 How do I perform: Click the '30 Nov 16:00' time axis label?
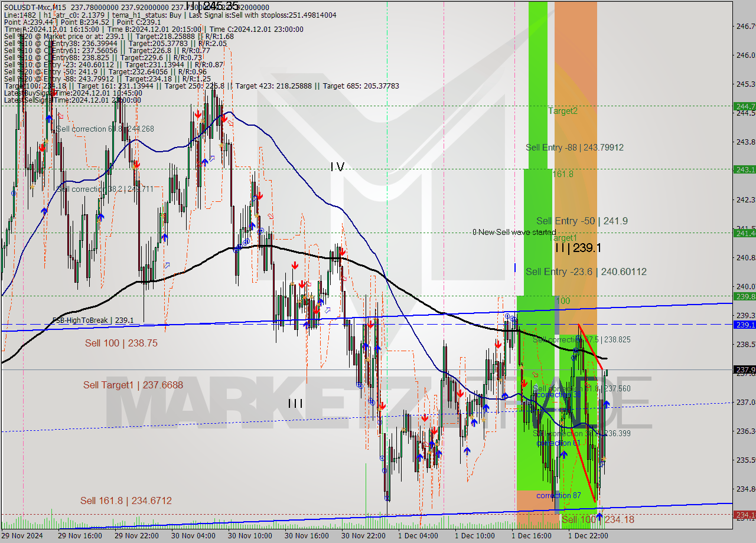pos(307,536)
